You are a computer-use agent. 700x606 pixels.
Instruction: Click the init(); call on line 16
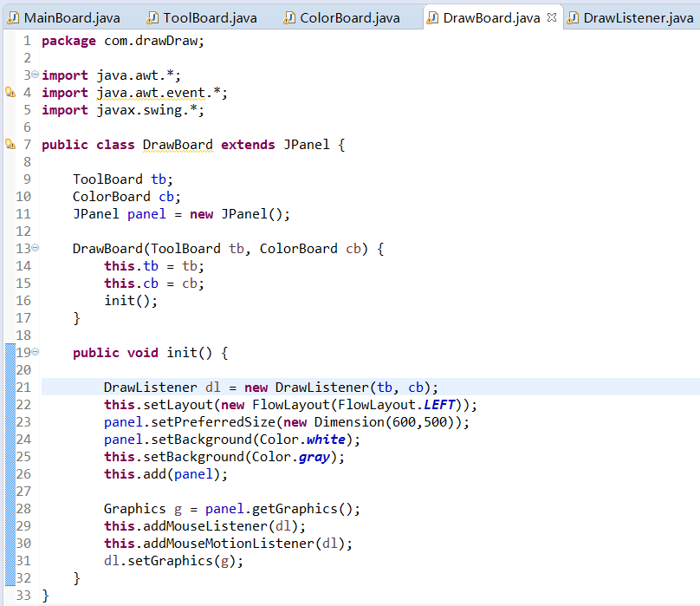[131, 301]
